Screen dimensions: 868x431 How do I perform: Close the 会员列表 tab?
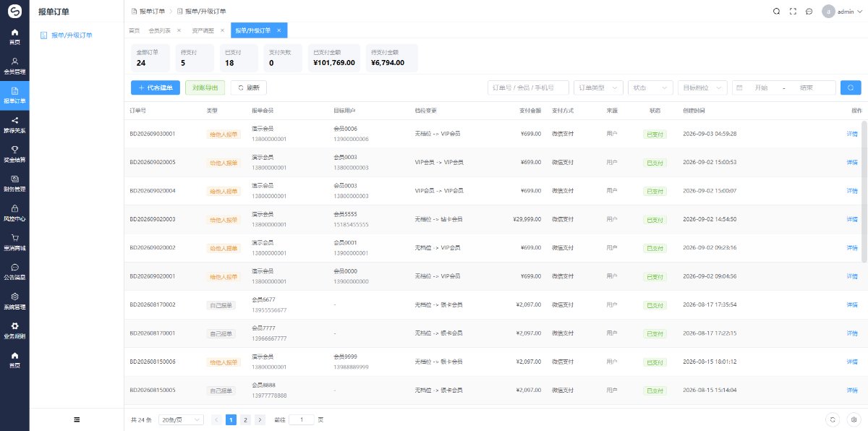179,30
